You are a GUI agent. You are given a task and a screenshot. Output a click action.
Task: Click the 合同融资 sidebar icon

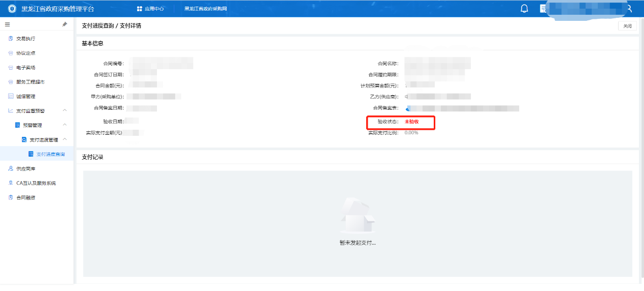pyautogui.click(x=11, y=197)
